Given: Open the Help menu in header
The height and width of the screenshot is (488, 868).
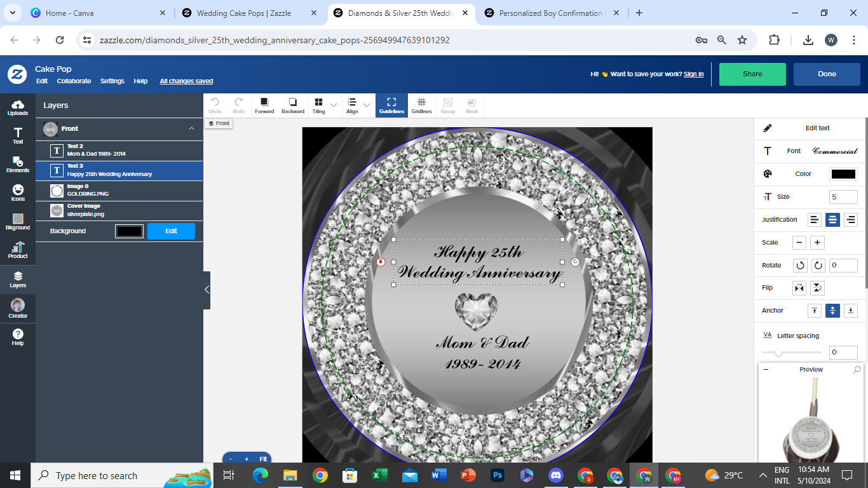Looking at the screenshot, I should coord(140,81).
